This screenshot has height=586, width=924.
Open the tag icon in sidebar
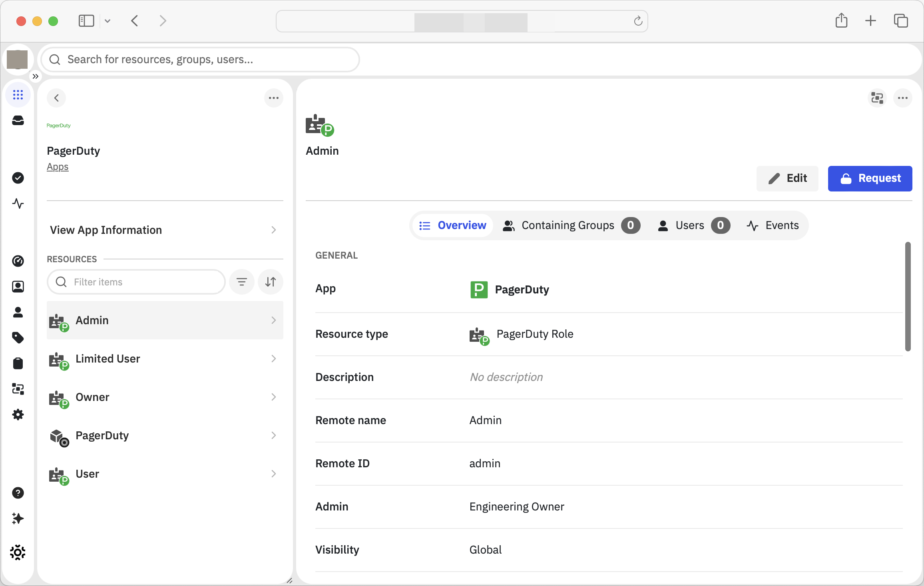[x=18, y=338]
